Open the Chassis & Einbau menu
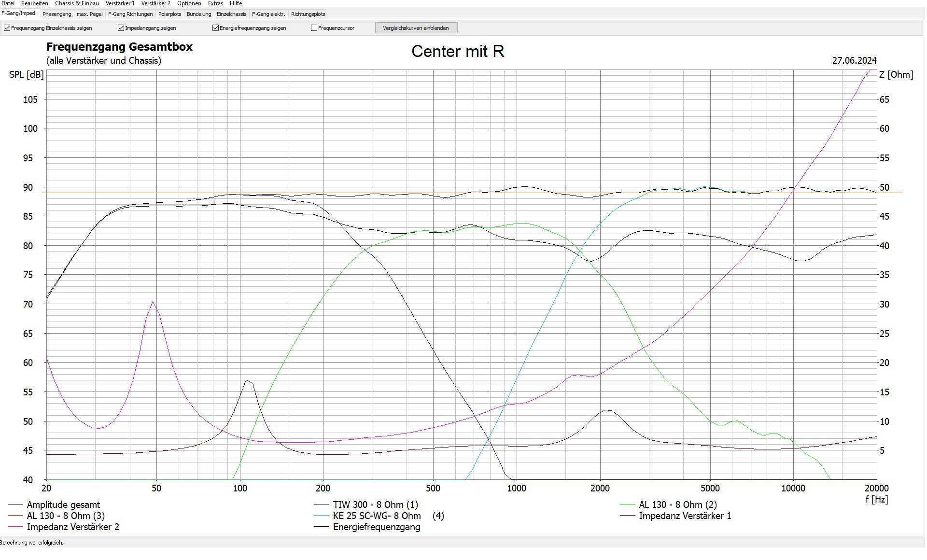This screenshot has width=927, height=560. (x=77, y=3)
